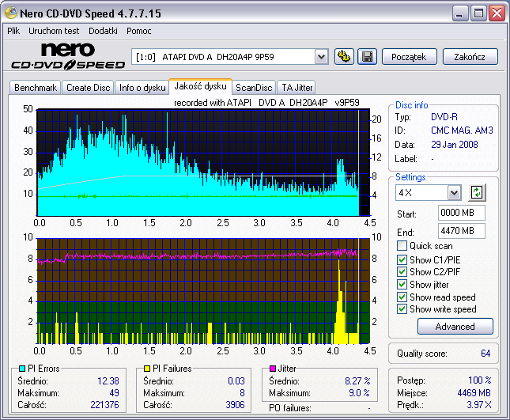510x420 pixels.
Task: Click the drive options icon with yellow discs
Action: click(344, 57)
